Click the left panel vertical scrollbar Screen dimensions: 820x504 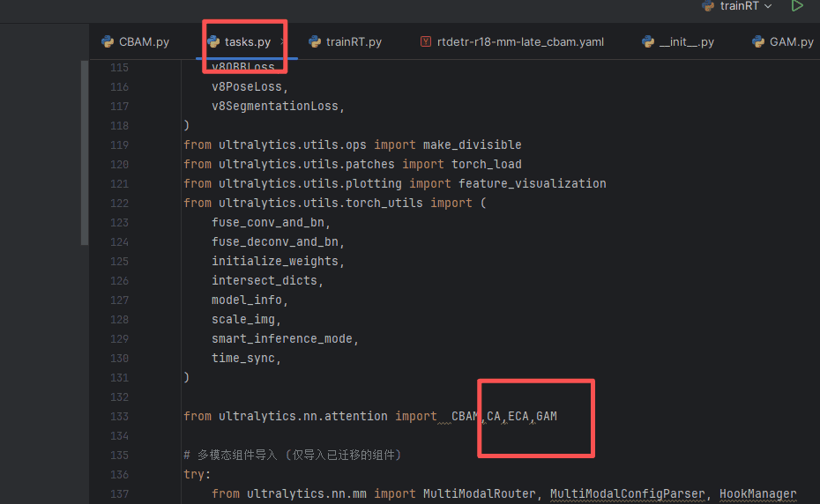pyautogui.click(x=85, y=152)
